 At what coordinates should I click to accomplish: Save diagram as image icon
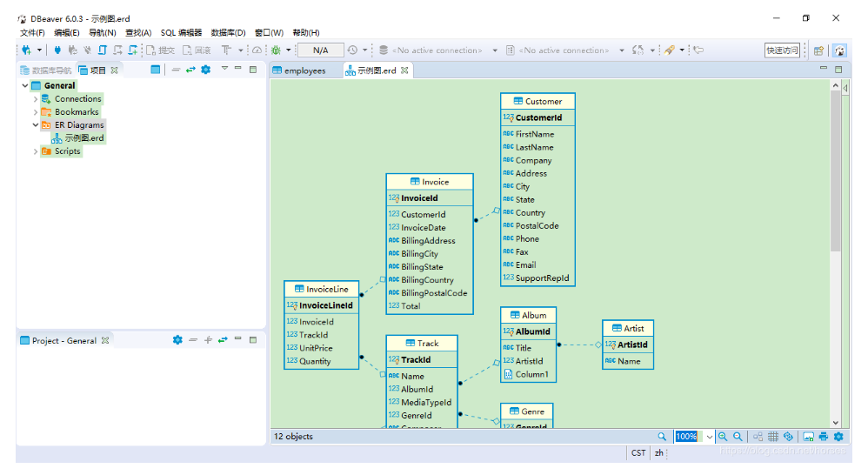[x=809, y=437]
